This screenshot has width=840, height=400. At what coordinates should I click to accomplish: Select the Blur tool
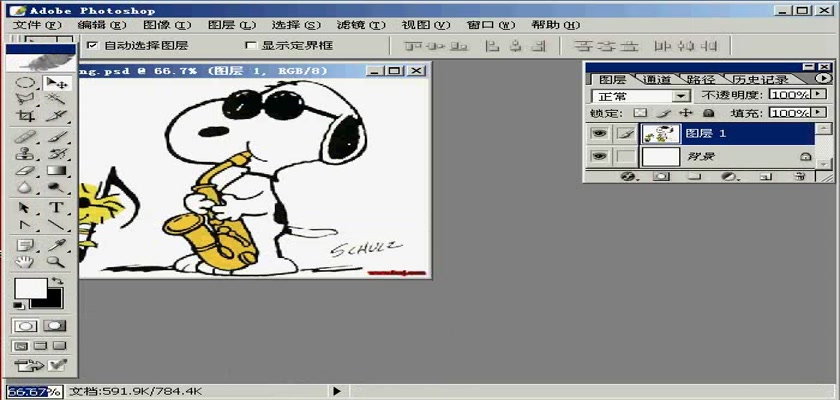pos(25,187)
